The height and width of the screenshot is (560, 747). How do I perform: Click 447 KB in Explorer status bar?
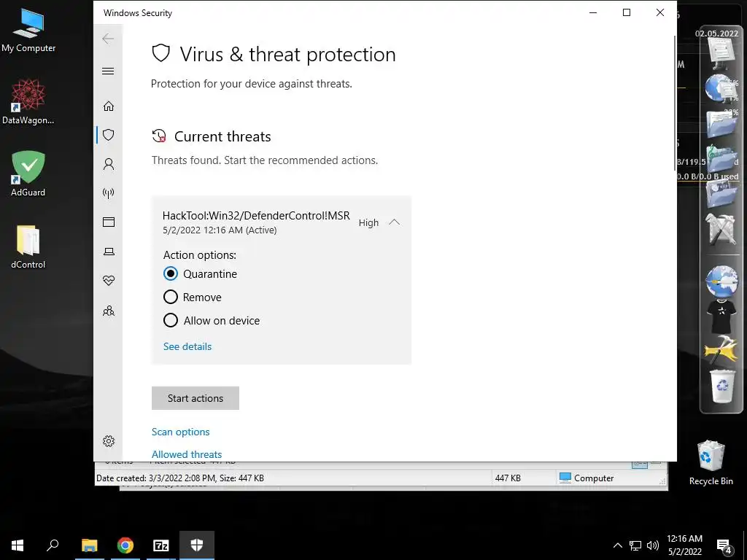tap(508, 478)
